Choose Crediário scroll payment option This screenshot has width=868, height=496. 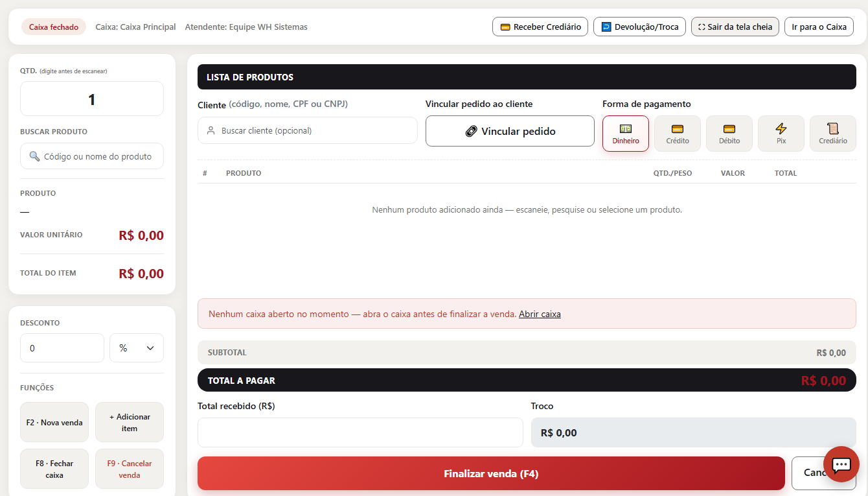833,134
